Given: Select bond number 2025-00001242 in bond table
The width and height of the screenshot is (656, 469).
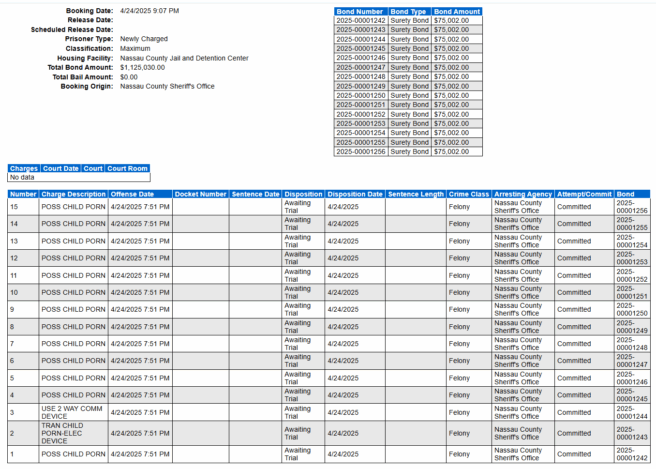Looking at the screenshot, I should click(361, 21).
